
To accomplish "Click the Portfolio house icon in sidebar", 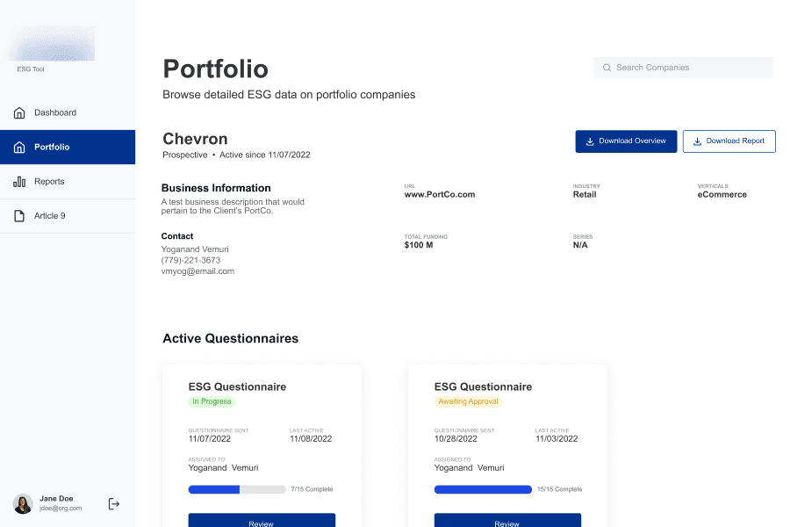I will (19, 148).
